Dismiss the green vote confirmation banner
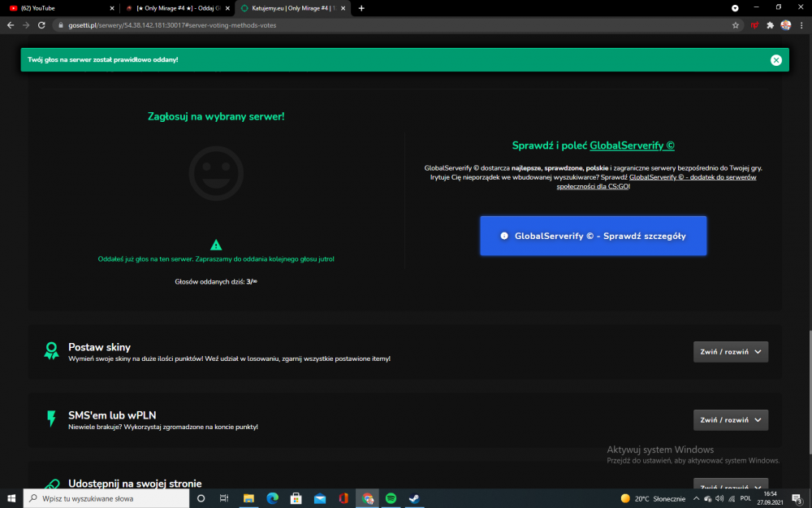 pos(775,60)
